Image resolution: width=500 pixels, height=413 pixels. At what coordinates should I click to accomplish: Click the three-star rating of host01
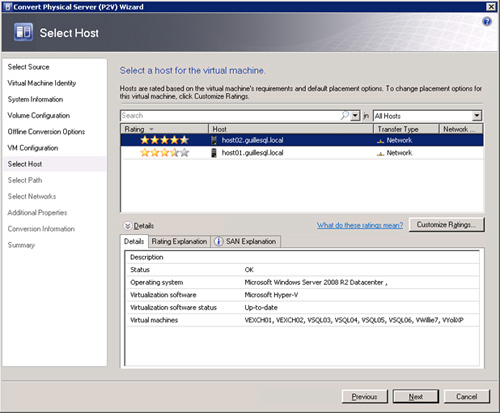tap(164, 153)
